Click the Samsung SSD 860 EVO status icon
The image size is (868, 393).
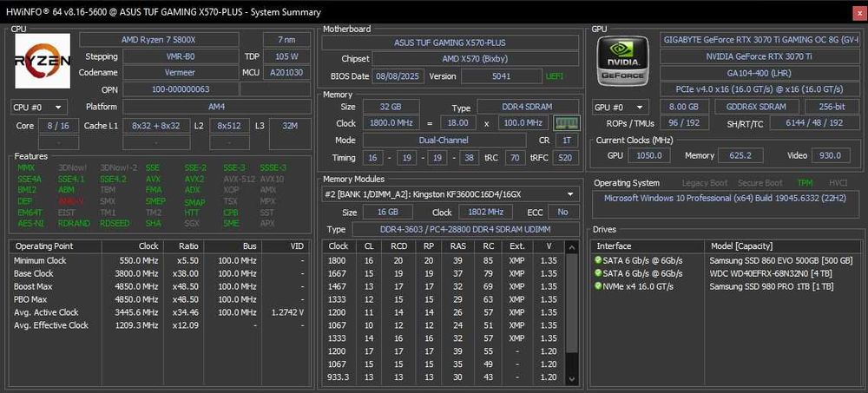(x=598, y=260)
